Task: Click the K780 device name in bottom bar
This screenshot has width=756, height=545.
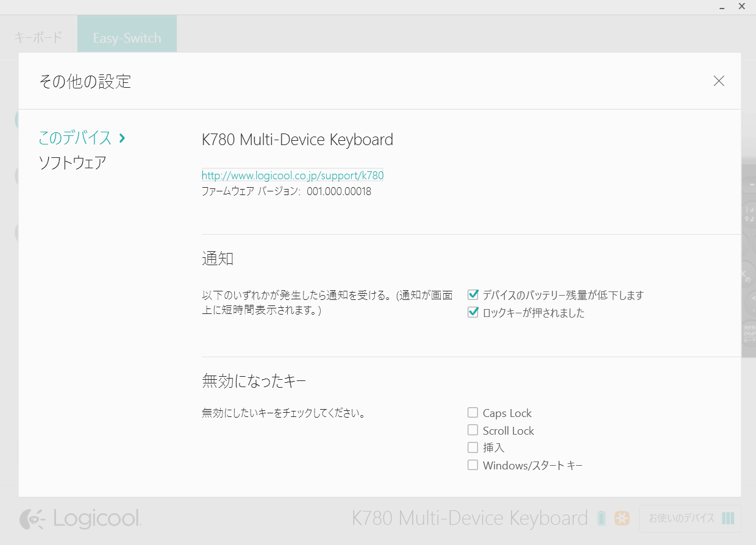Action: click(469, 518)
